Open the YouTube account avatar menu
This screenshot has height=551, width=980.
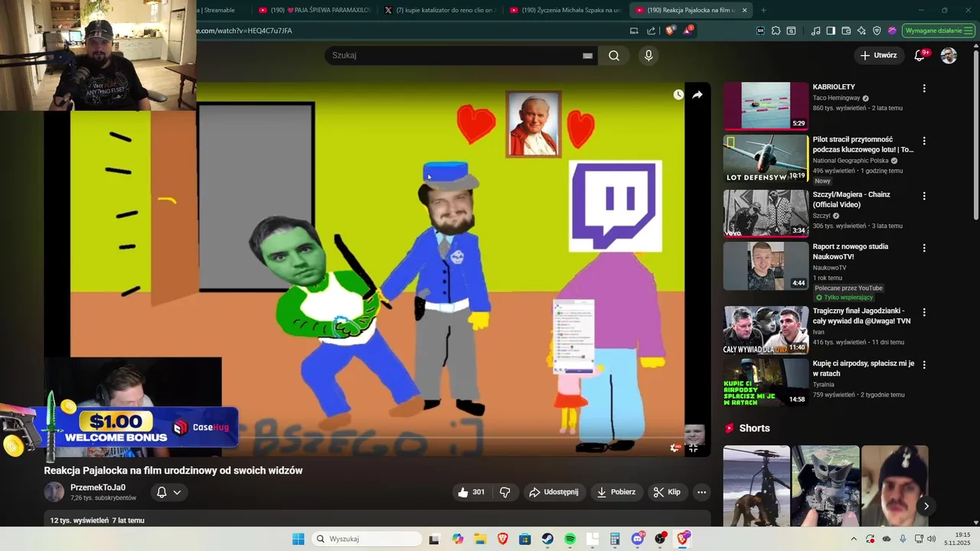click(949, 55)
